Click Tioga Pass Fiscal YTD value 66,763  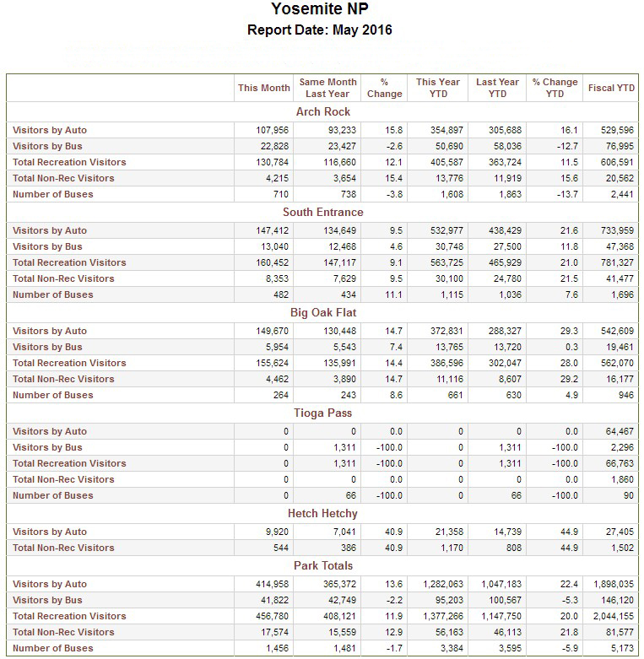(x=620, y=463)
